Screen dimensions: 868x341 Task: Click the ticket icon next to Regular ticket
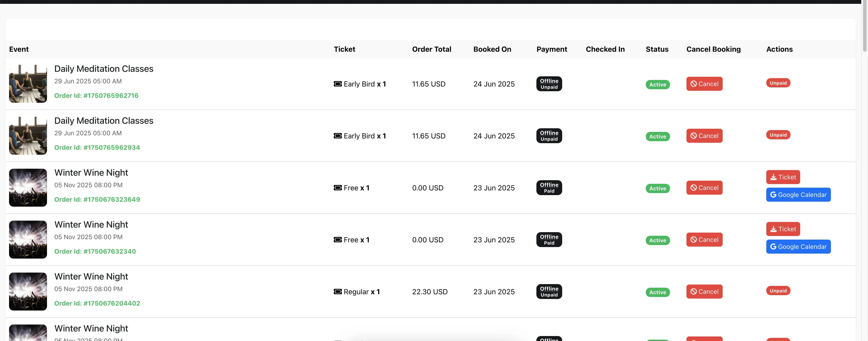pos(338,292)
